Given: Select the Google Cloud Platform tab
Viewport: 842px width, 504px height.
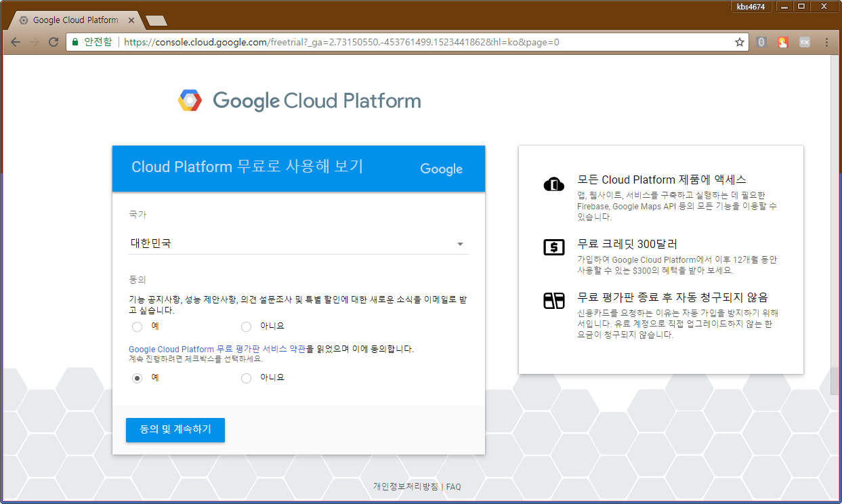Looking at the screenshot, I should [75, 20].
